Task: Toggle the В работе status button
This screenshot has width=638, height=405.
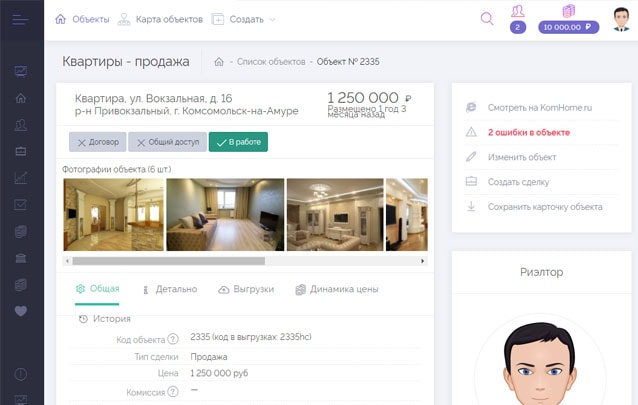Action: pyautogui.click(x=238, y=142)
